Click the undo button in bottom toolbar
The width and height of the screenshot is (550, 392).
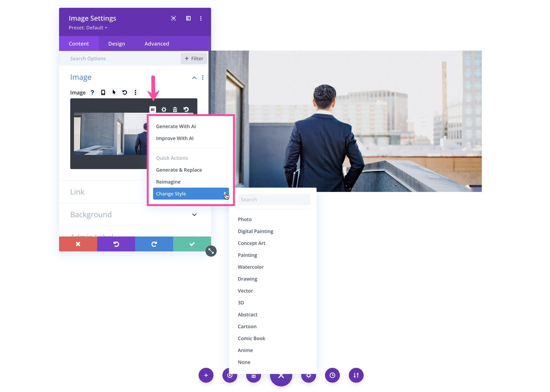(x=116, y=244)
